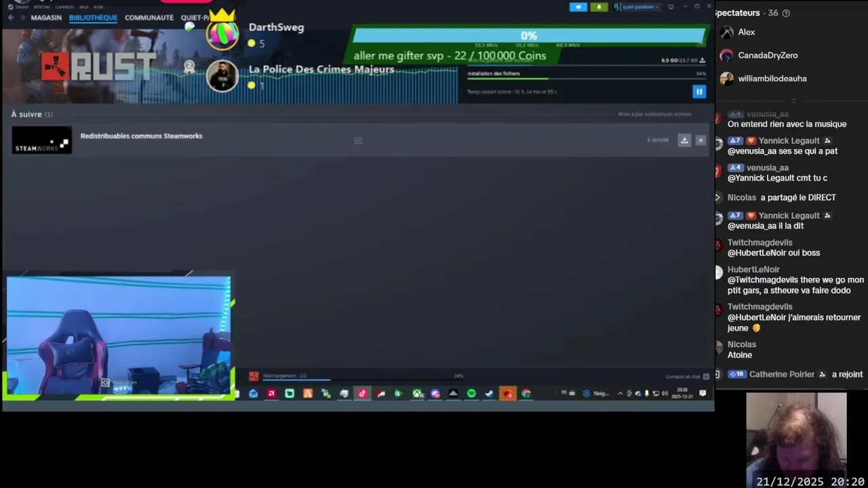
Task: Open Steam notifications green bell
Action: (599, 7)
